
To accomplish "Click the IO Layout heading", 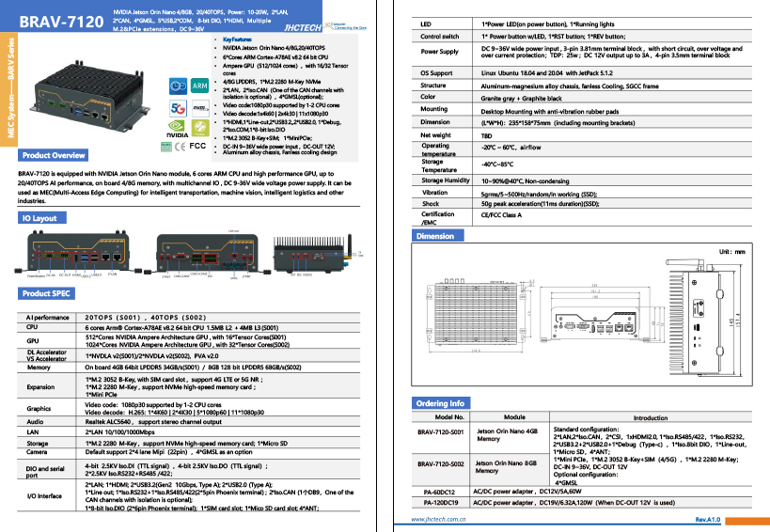I will 39,218.
